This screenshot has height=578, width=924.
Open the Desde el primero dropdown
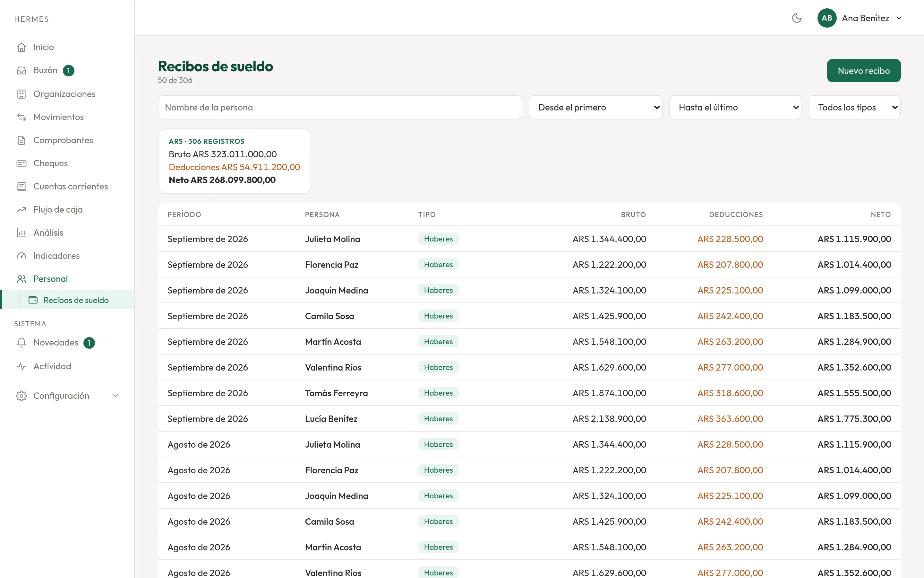point(595,108)
